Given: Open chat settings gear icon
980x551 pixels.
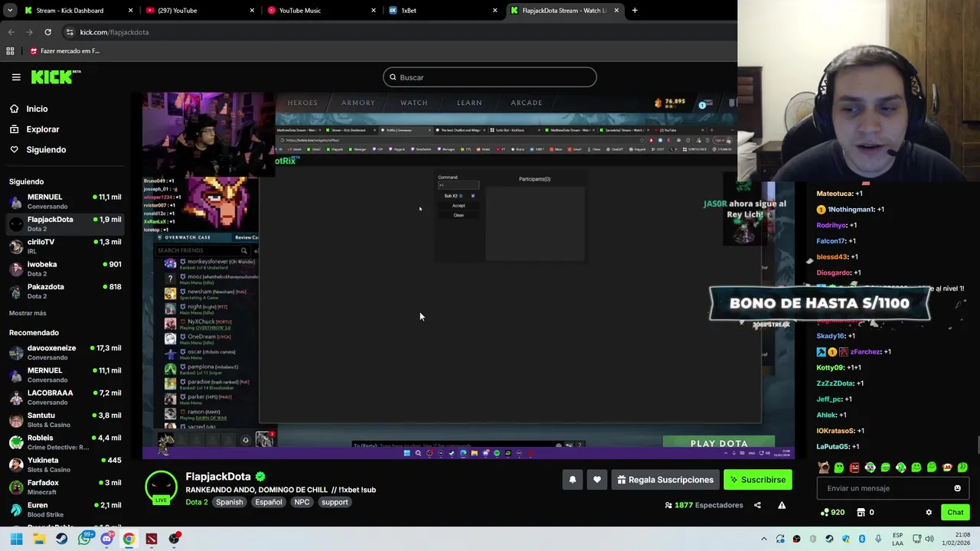Looking at the screenshot, I should click(x=929, y=513).
